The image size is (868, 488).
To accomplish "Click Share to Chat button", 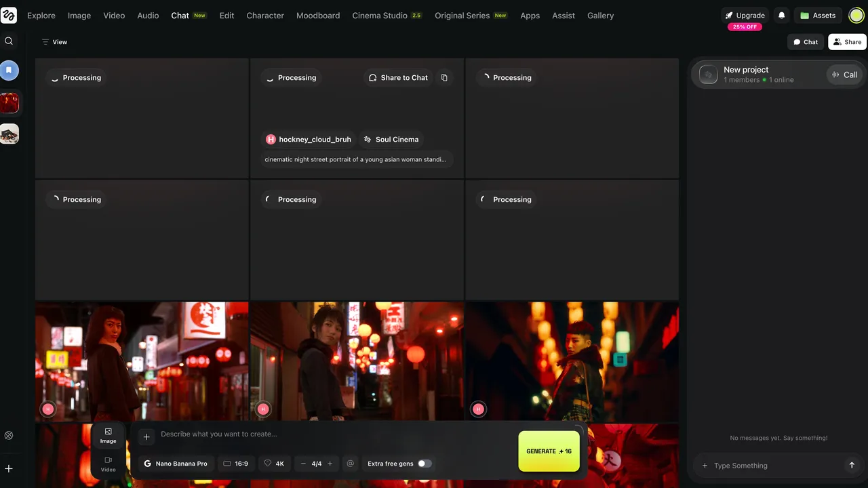I will coord(398,78).
